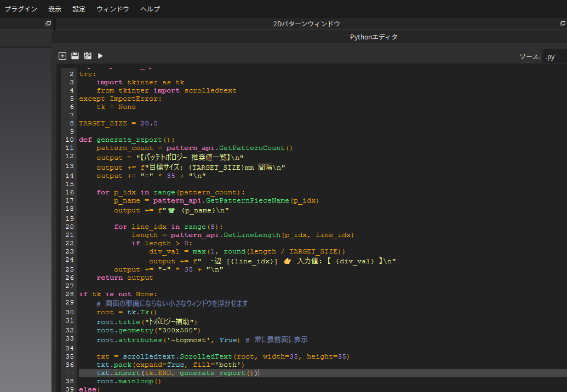
Task: Click the 'except ImportError:' line
Action: point(121,99)
